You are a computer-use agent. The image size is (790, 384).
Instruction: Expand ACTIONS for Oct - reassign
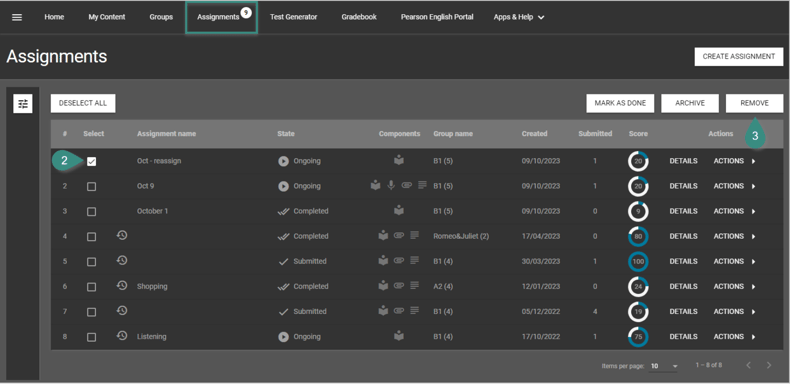(735, 161)
